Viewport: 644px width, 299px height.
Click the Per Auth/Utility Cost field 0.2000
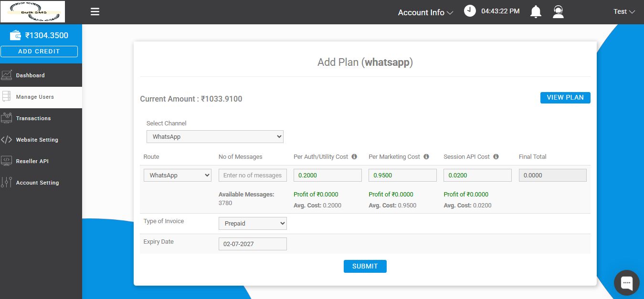point(327,175)
